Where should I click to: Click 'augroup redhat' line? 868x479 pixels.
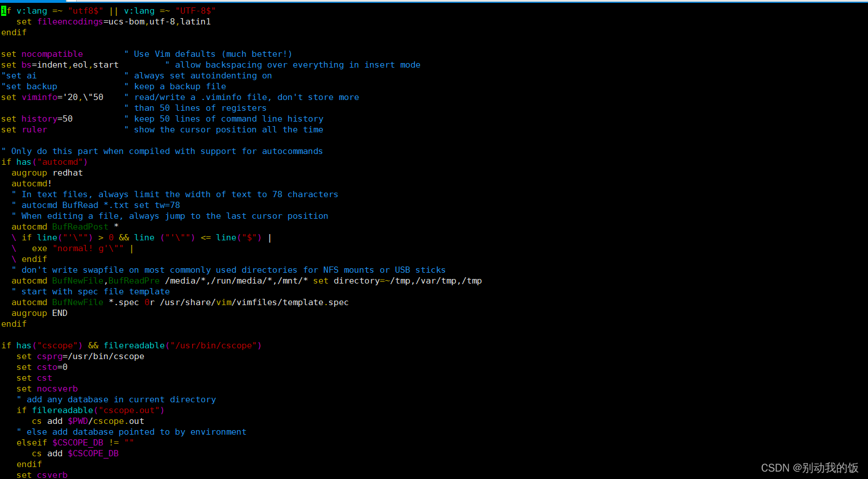pyautogui.click(x=47, y=173)
